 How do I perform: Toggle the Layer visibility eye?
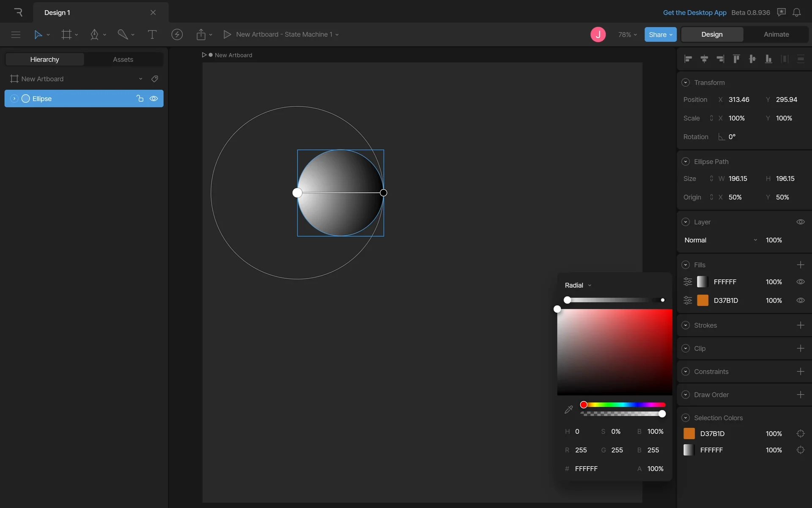coord(800,222)
